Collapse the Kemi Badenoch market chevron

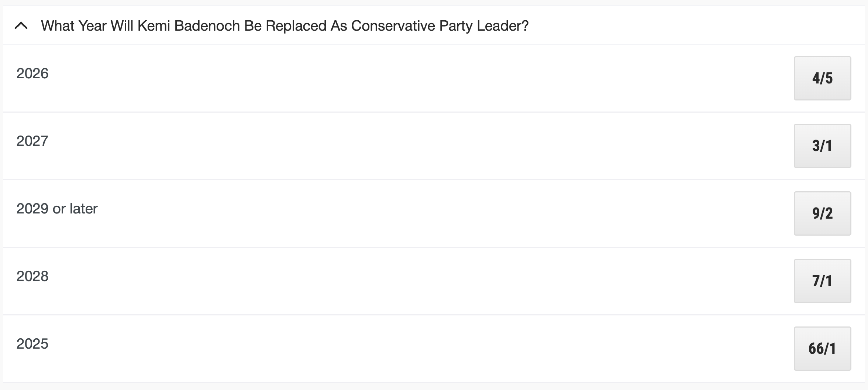click(21, 26)
